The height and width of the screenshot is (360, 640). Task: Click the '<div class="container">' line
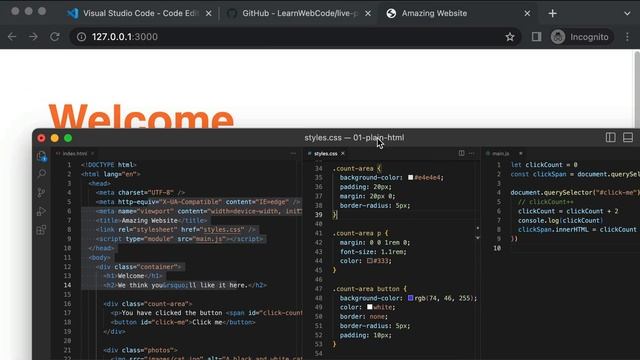139,267
